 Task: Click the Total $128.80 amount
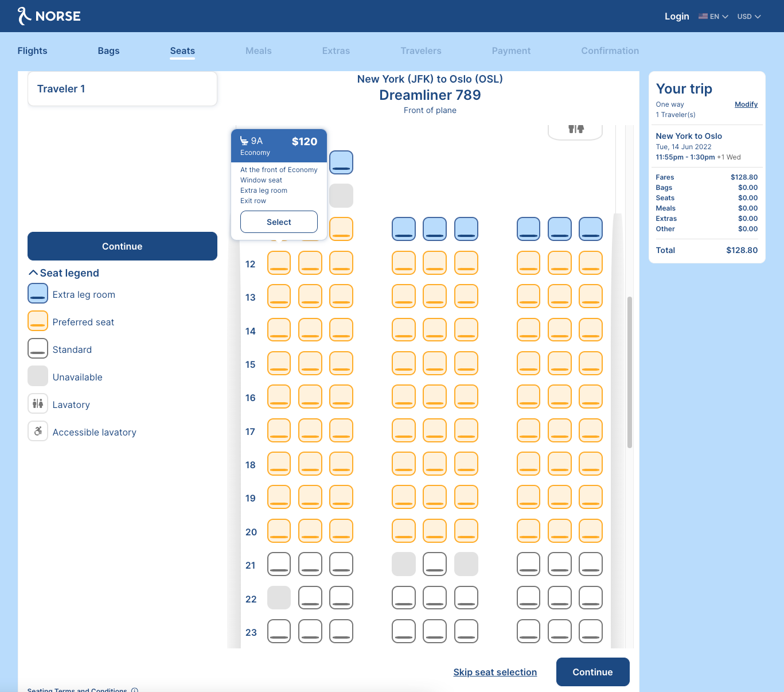pos(742,250)
